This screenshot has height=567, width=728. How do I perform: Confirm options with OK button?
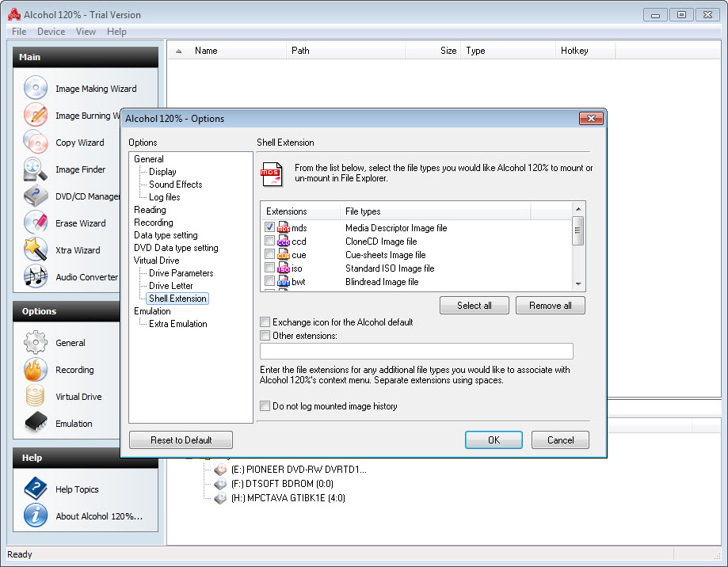[494, 440]
